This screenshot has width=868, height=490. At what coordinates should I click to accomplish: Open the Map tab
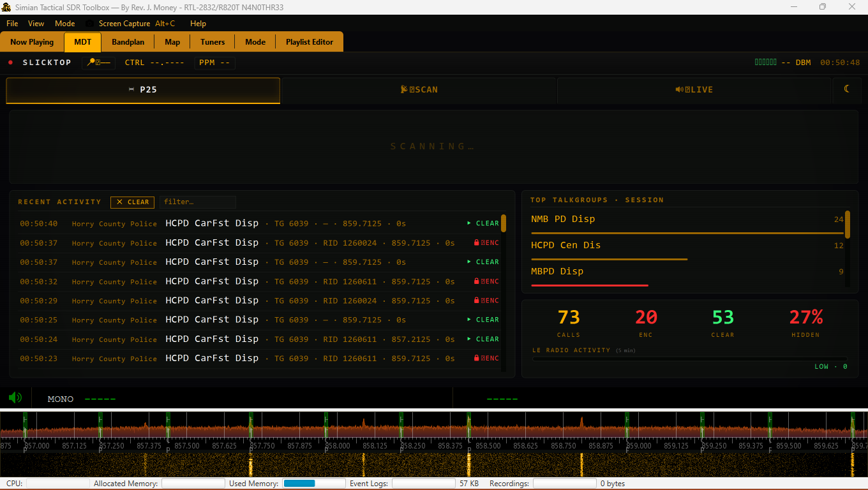pyautogui.click(x=172, y=42)
